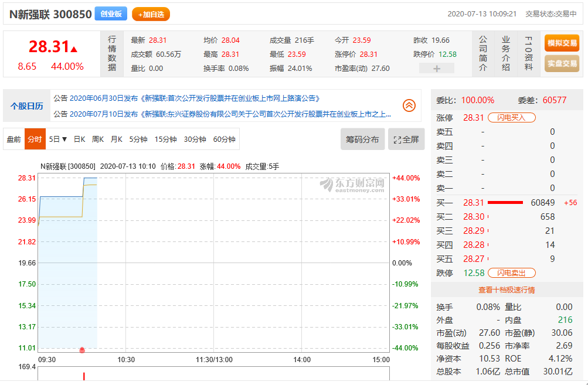The width and height of the screenshot is (588, 385).
Task: Click the stock title N新强联 300850
Action: pos(50,14)
